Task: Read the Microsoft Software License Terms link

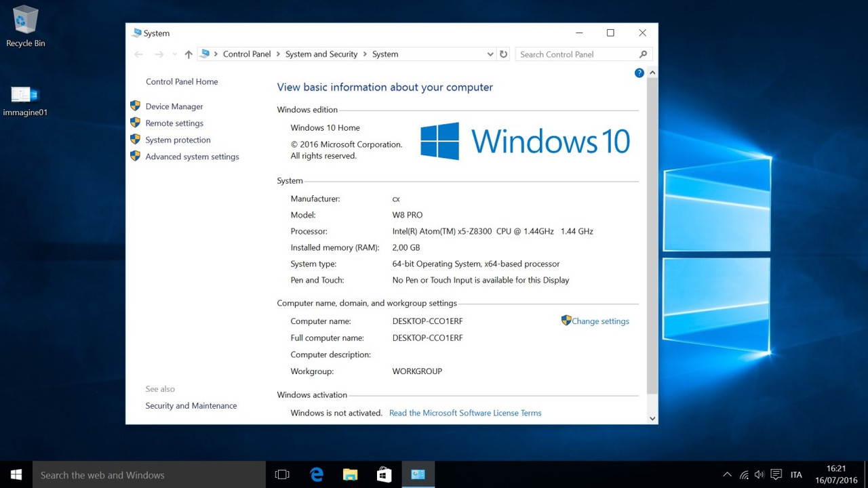Action: tap(465, 413)
